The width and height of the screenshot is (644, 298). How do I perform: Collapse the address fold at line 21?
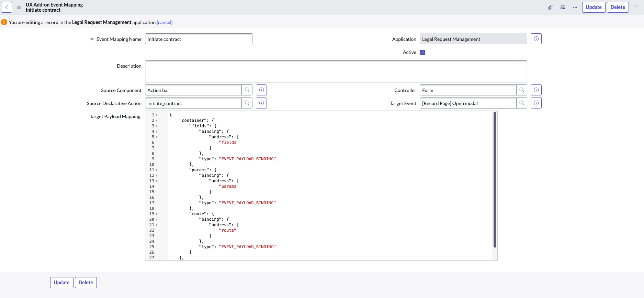pos(157,225)
